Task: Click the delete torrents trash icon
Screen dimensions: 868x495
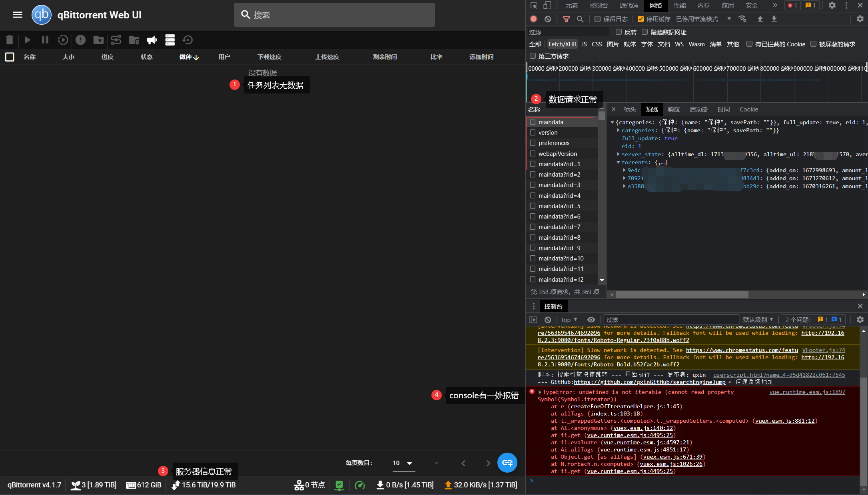Action: pos(10,40)
